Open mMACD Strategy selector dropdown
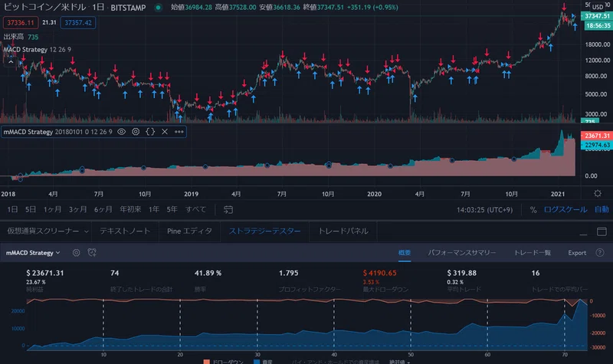Image resolution: width=613 pixels, height=364 pixels. click(33, 253)
